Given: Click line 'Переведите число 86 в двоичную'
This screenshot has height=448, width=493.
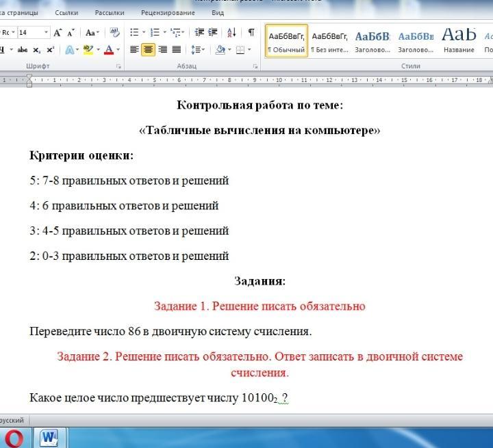Looking at the screenshot, I should tap(118, 332).
